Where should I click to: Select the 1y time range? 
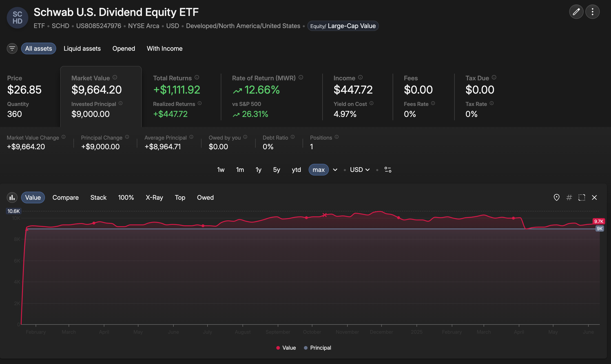258,170
